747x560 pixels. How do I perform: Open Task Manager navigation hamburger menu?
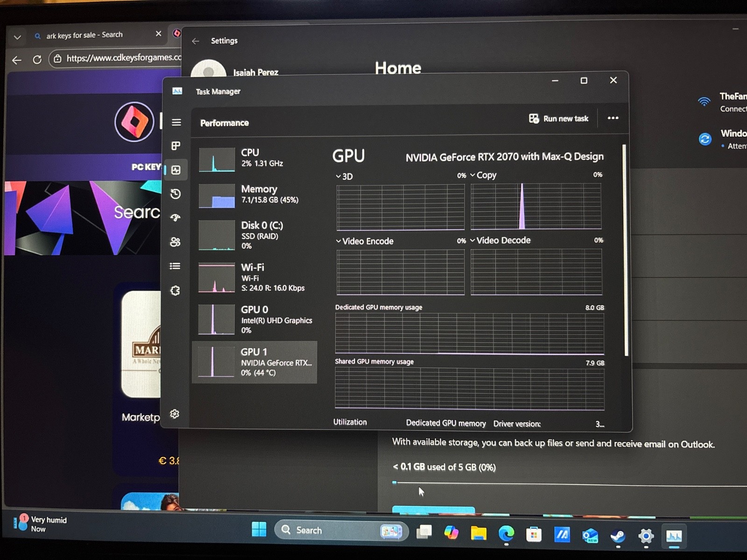pyautogui.click(x=176, y=122)
